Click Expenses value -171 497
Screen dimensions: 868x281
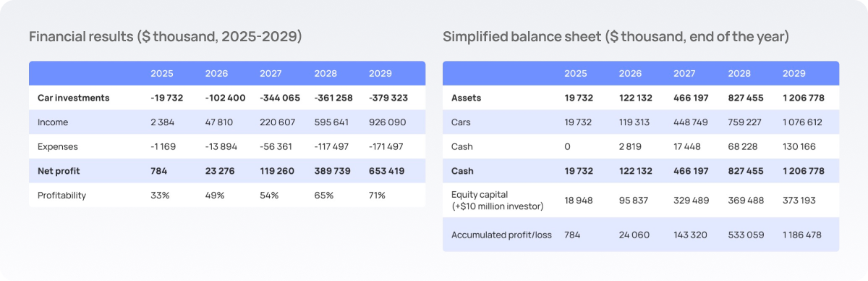pos(385,146)
